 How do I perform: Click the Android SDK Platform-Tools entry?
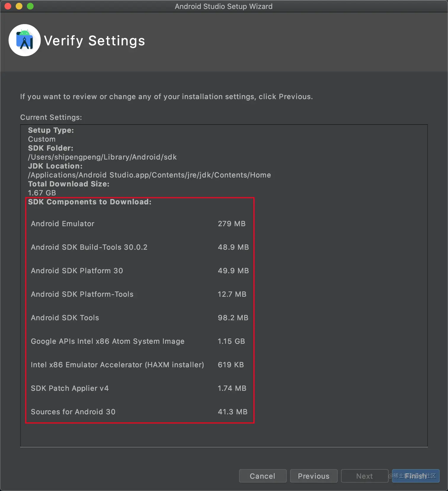pyautogui.click(x=82, y=294)
